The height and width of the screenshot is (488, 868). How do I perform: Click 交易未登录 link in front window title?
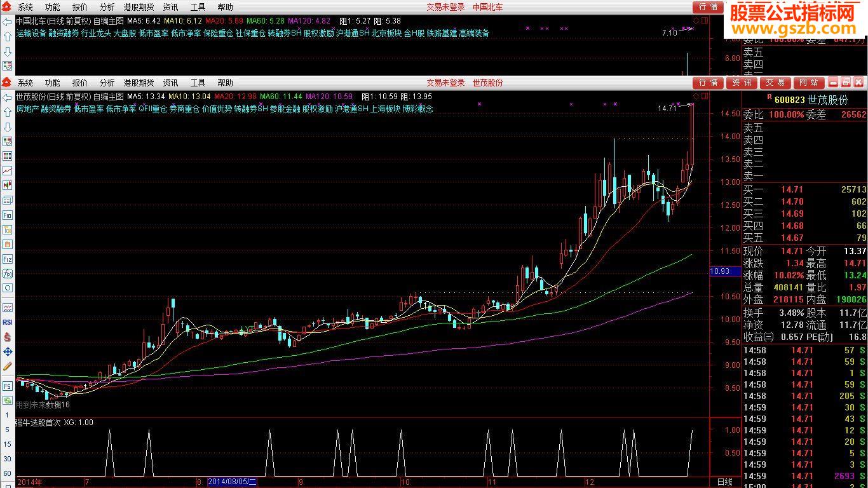click(445, 83)
